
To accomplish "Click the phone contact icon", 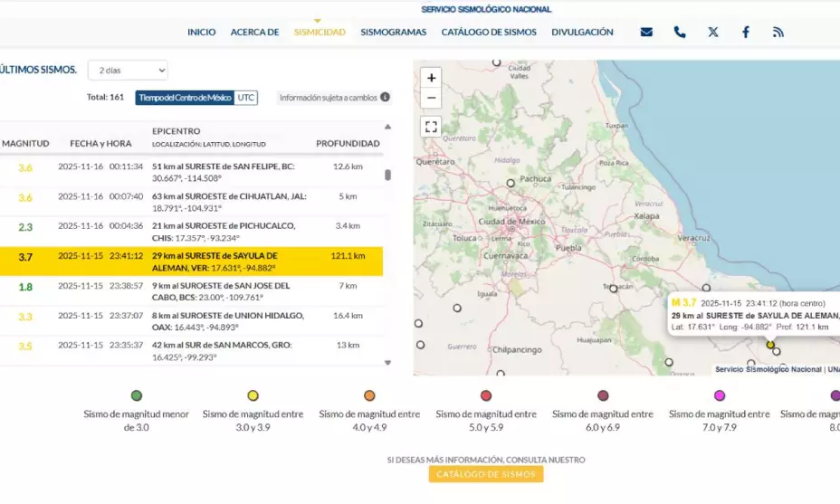I will click(680, 33).
